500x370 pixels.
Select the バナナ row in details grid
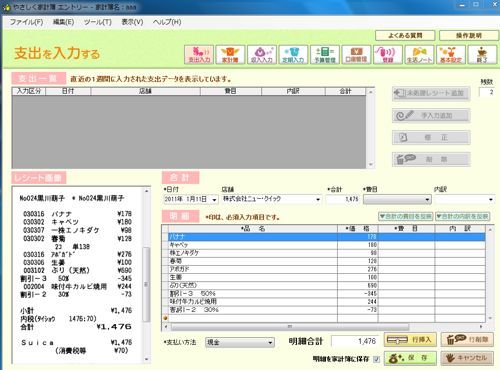pos(327,237)
